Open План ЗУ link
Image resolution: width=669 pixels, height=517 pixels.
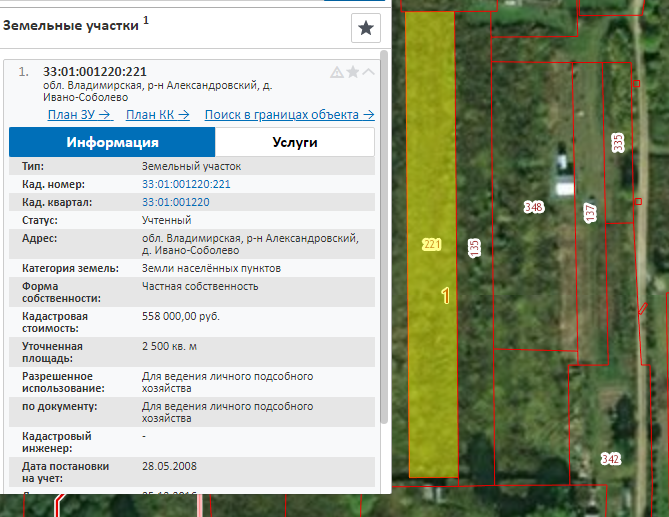coord(80,115)
